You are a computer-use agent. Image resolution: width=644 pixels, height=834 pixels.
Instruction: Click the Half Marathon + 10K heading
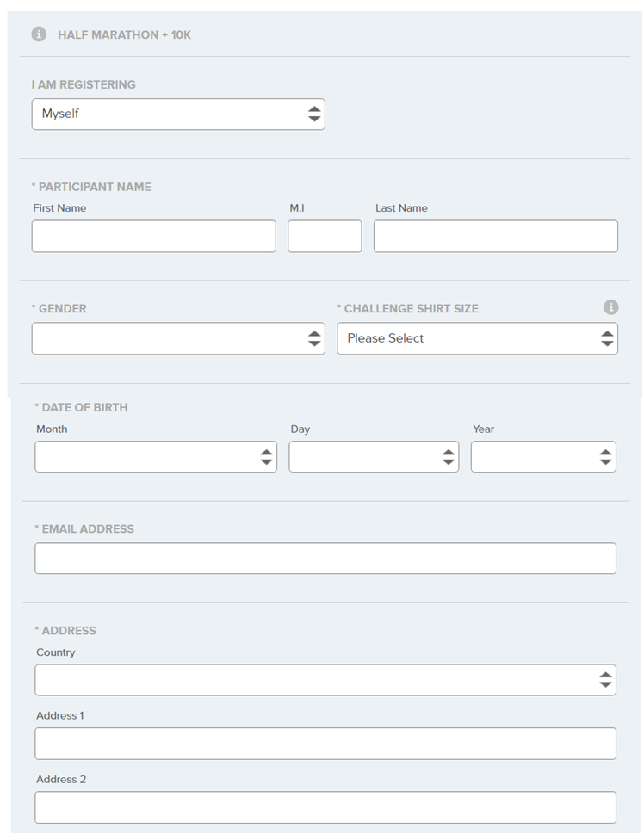[x=124, y=35]
